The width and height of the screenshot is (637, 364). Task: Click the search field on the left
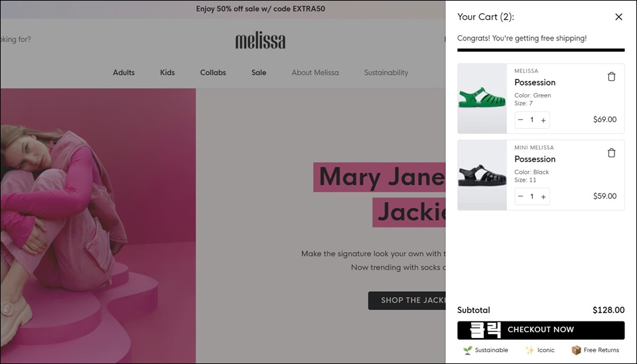click(x=15, y=39)
